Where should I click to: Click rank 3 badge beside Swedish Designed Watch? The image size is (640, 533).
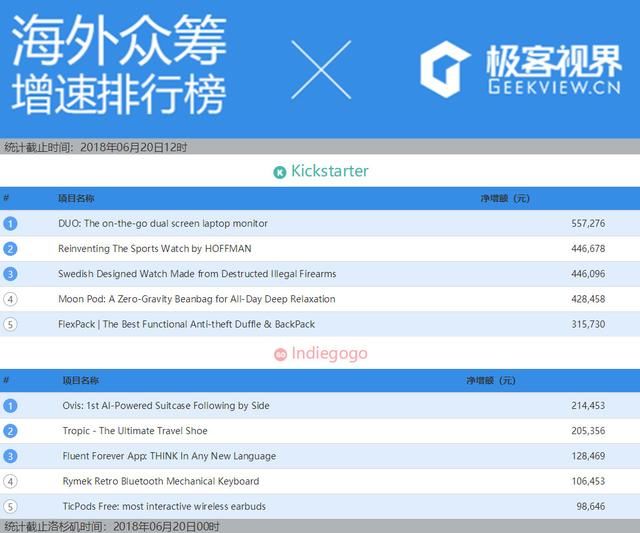(10, 274)
